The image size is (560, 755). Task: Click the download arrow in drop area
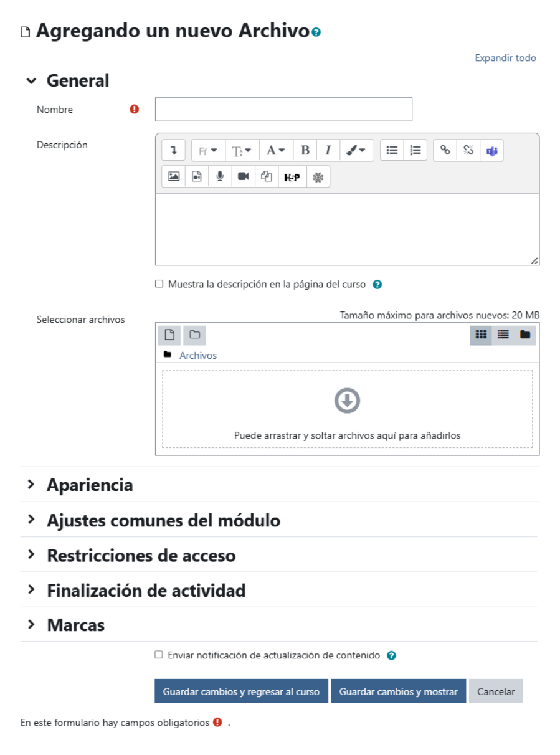(x=347, y=401)
